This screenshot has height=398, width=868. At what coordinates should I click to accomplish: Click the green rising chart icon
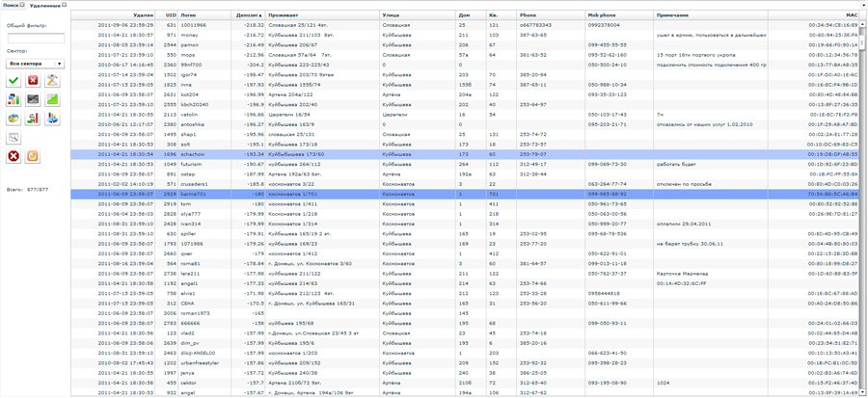pyautogui.click(x=52, y=99)
